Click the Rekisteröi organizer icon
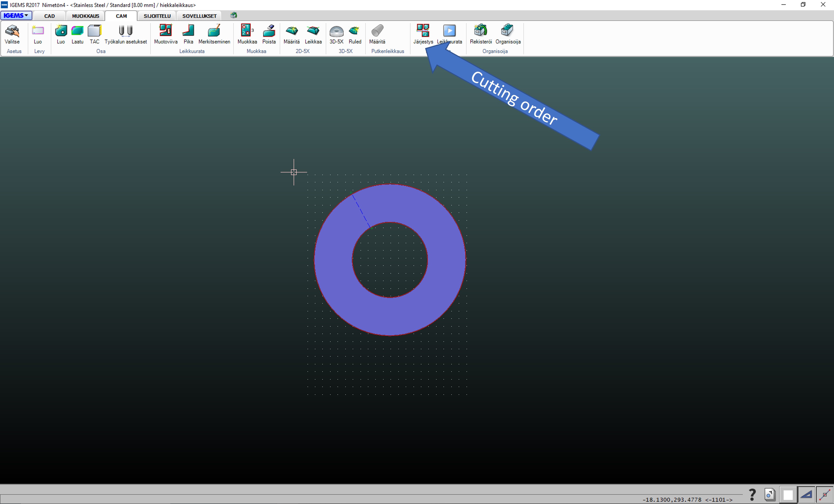This screenshot has width=834, height=504. (481, 34)
